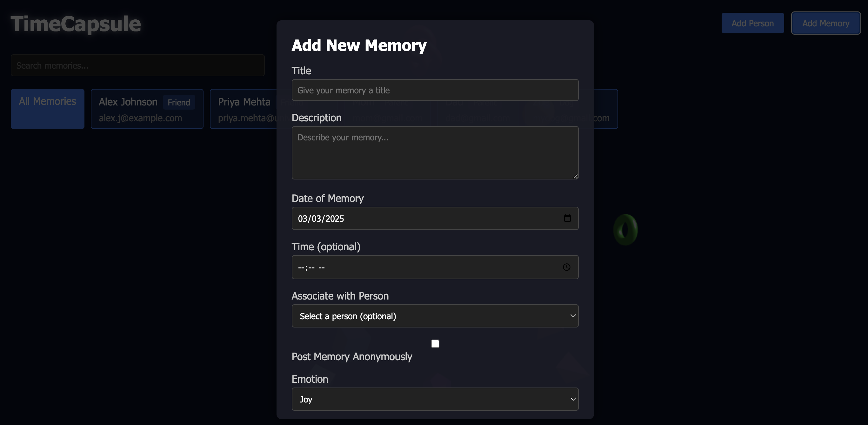Click the Search memories box
Viewport: 868px width, 425px height.
point(137,65)
